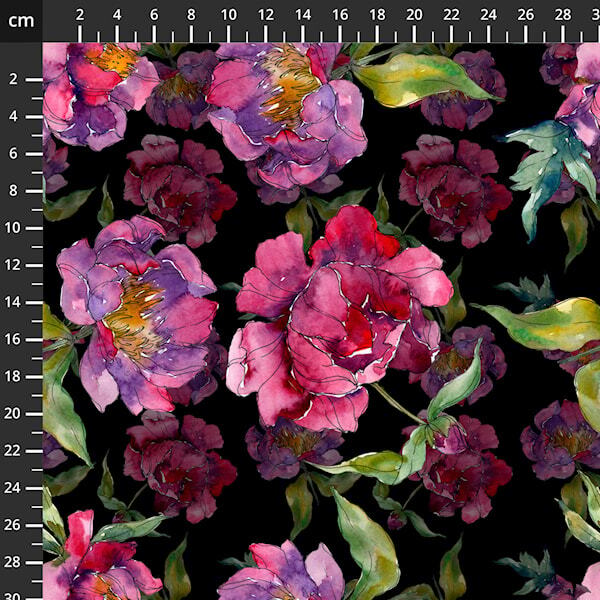Click the 28 mark on the top ruler
Viewport: 600px width, 600px height.
coord(562,14)
